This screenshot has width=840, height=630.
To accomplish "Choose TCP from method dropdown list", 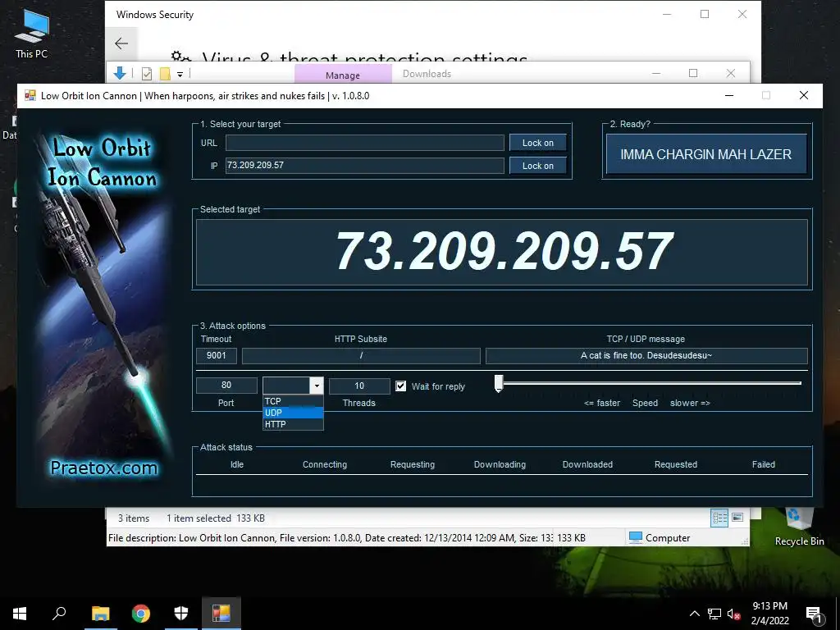I will click(293, 401).
